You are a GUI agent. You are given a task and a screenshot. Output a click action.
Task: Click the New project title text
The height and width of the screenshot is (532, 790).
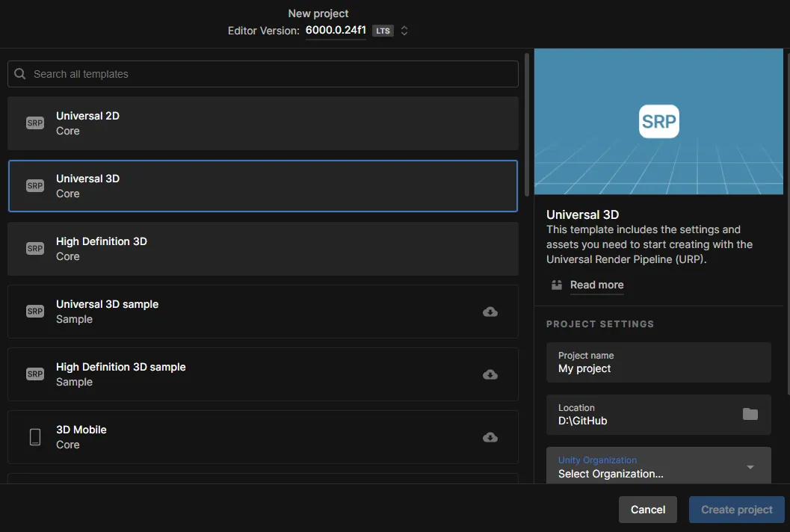click(x=318, y=13)
